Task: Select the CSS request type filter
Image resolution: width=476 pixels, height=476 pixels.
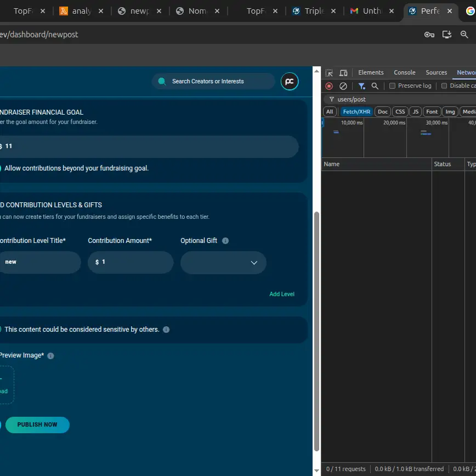Action: (400, 112)
